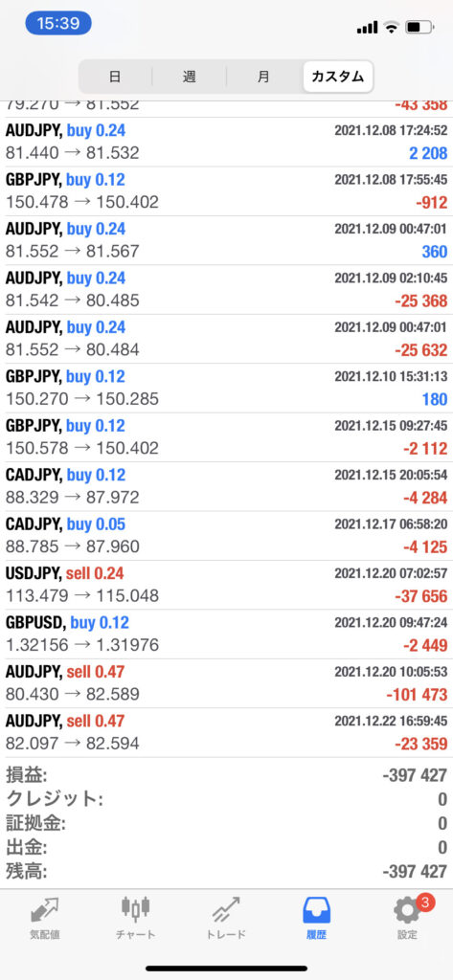453x980 pixels.
Task: Select the 週 period segment
Action: coord(189,77)
